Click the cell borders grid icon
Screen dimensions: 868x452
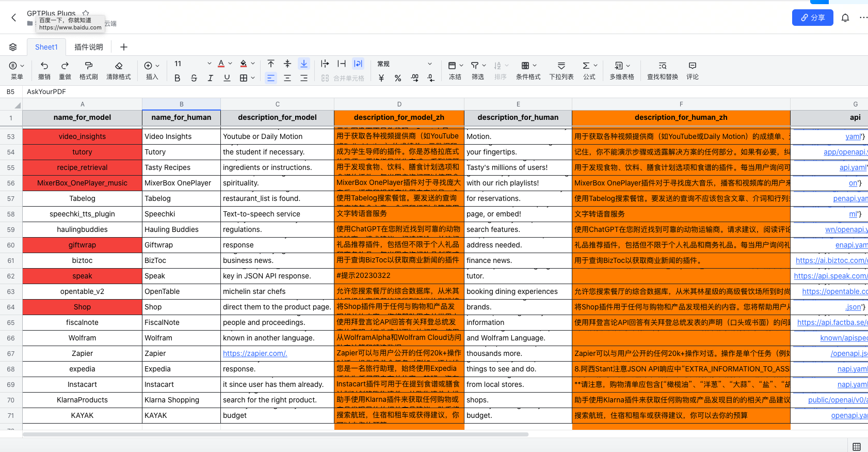tap(244, 78)
